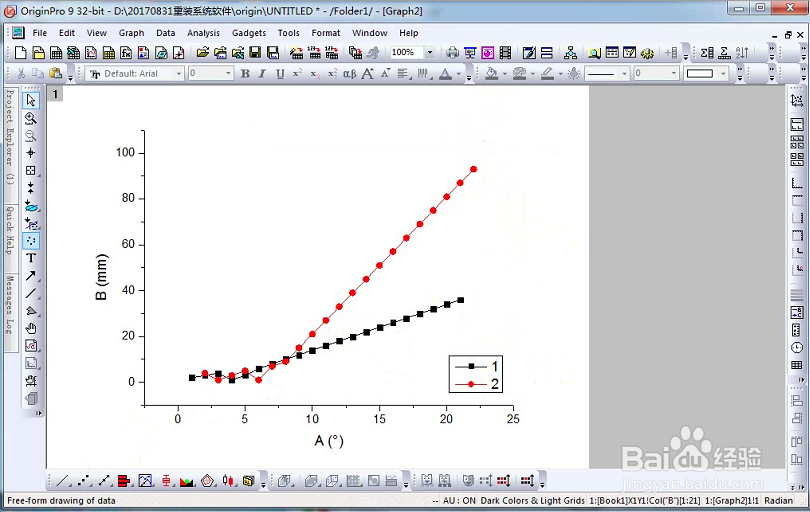Open the border pattern rectangle dropdown

(x=723, y=74)
